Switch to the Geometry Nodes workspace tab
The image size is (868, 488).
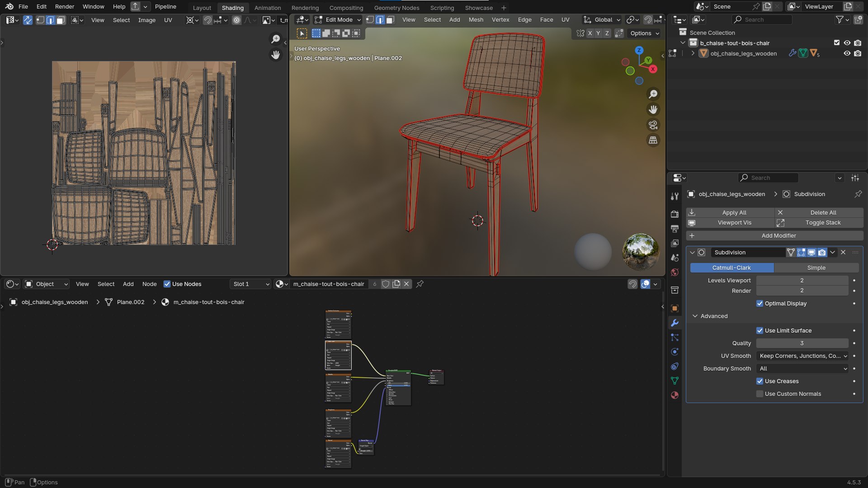pos(396,8)
